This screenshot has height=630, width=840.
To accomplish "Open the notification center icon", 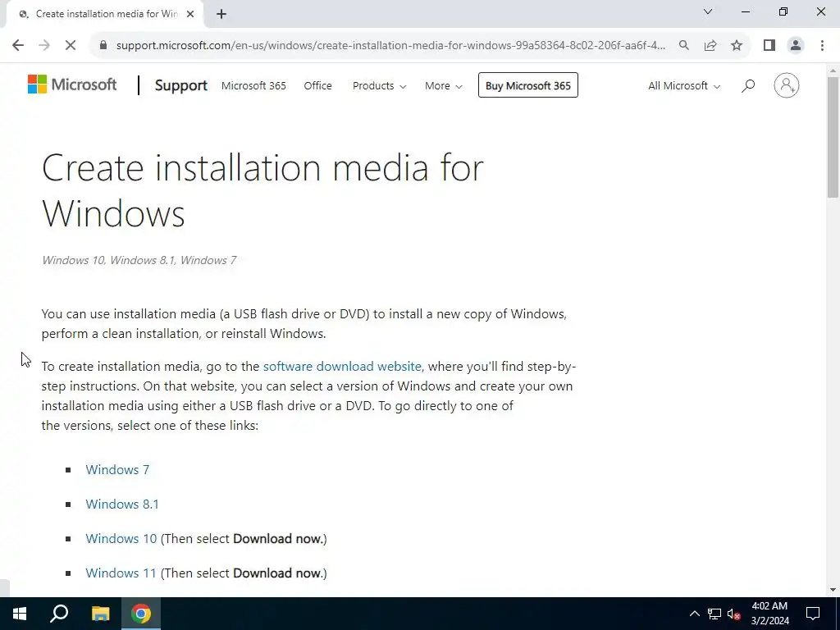I will coord(813,614).
